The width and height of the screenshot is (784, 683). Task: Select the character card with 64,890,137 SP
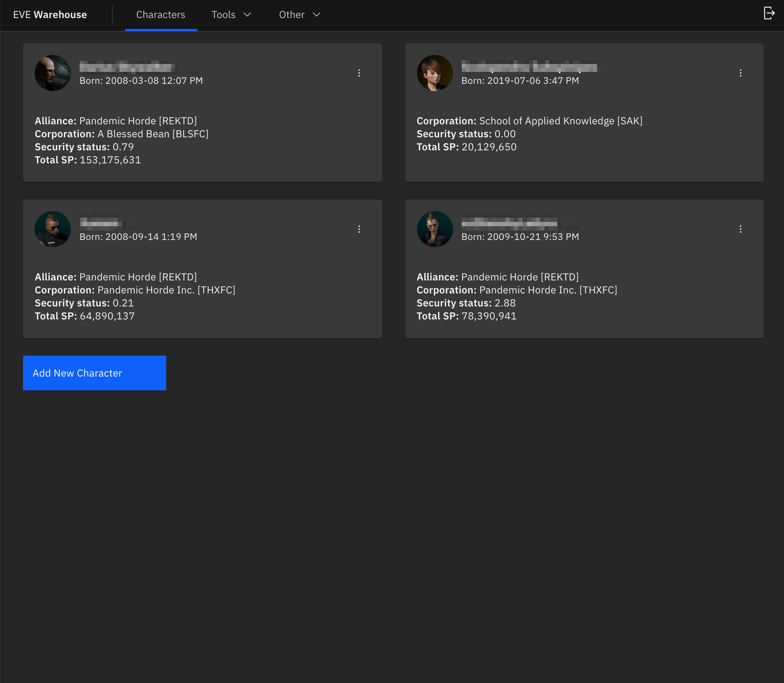click(x=202, y=269)
